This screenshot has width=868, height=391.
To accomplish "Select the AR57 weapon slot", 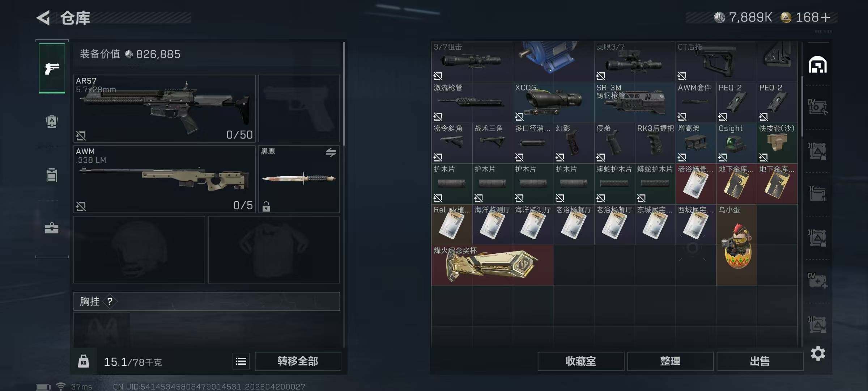I will [165, 108].
